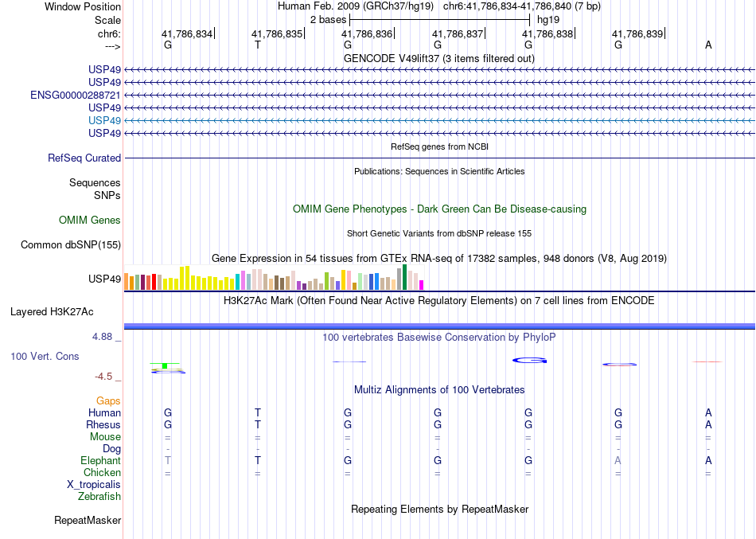The width and height of the screenshot is (756, 539).
Task: Click position marker 41,786,834
Action: coord(187,33)
